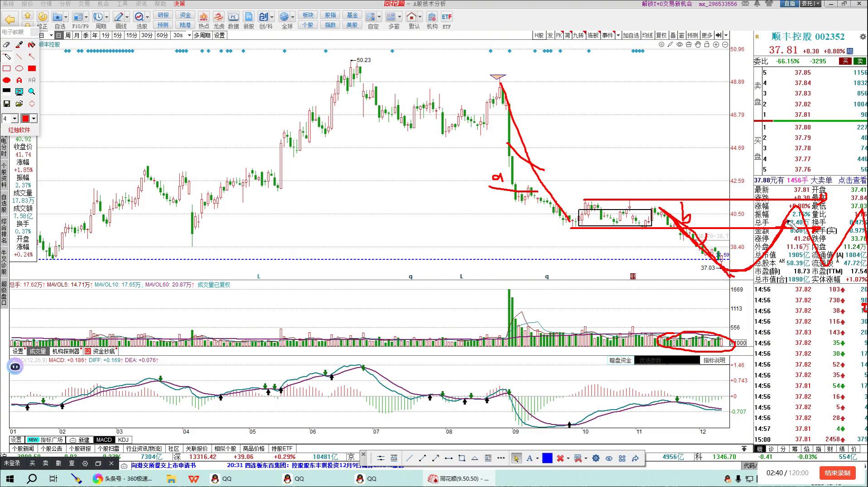This screenshot has width=868, height=487.
Task: Expand the 30s period dropdown arrow
Action: 189,35
